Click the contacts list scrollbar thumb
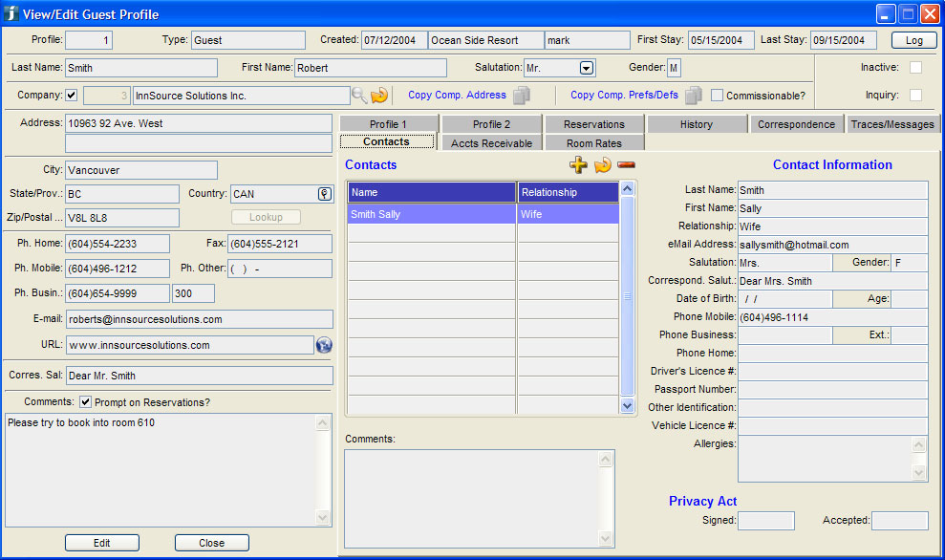Viewport: 945px width, 560px height. click(x=628, y=296)
